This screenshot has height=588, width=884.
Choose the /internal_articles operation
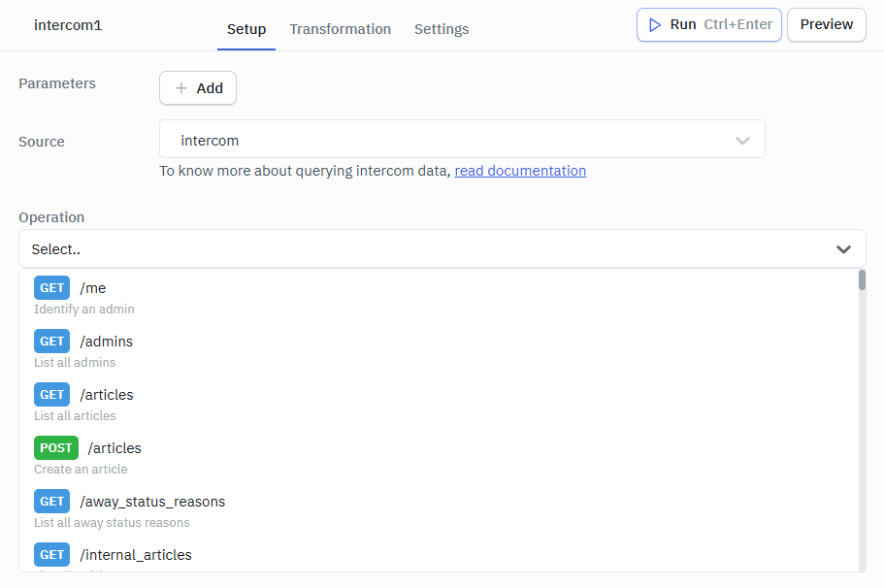pyautogui.click(x=439, y=556)
